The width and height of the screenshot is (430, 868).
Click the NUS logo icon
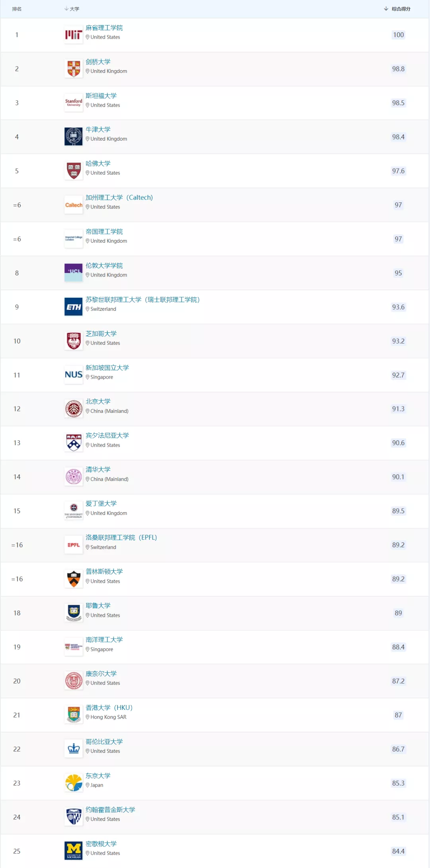tap(74, 375)
